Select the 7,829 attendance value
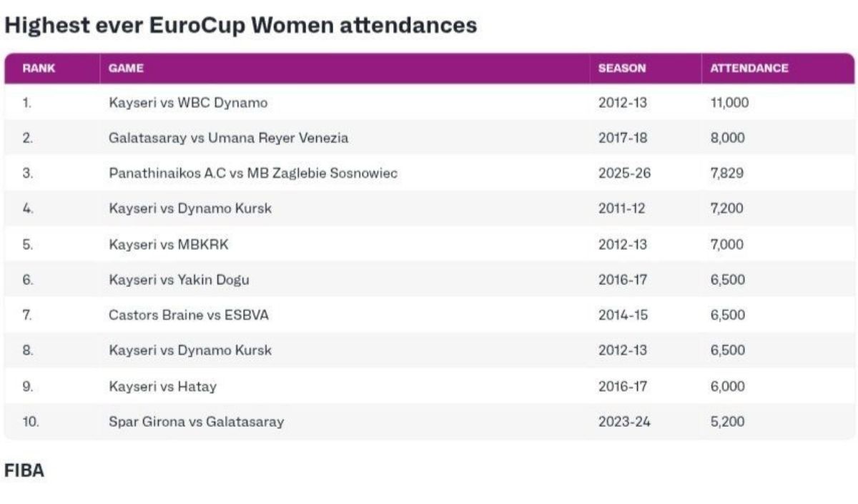The width and height of the screenshot is (858, 504). 726,173
